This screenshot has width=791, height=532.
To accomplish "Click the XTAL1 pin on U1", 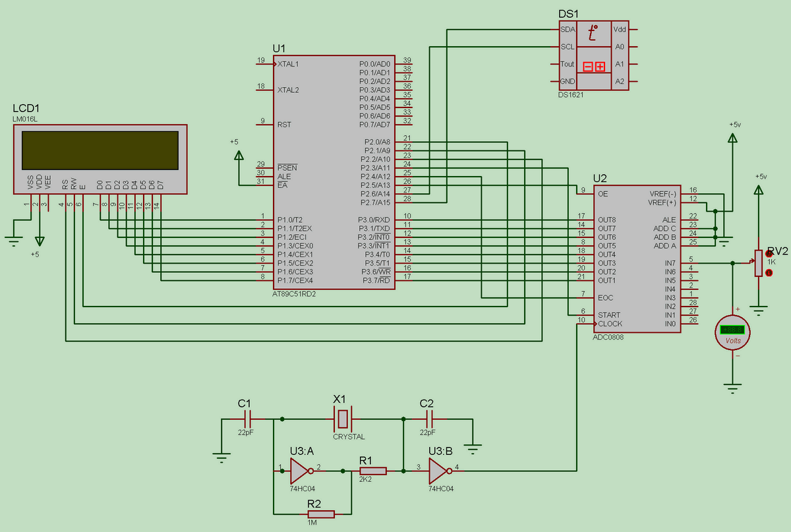I will pos(288,65).
